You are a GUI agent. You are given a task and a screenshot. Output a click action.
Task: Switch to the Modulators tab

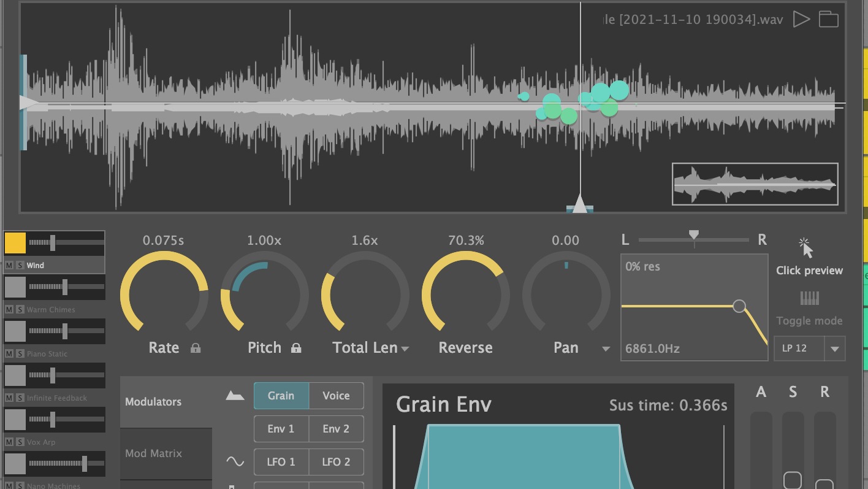click(x=166, y=402)
